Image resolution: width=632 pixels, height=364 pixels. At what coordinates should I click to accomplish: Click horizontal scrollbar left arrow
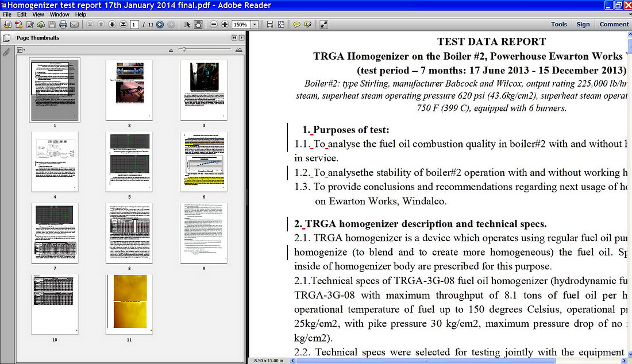pyautogui.click(x=292, y=361)
